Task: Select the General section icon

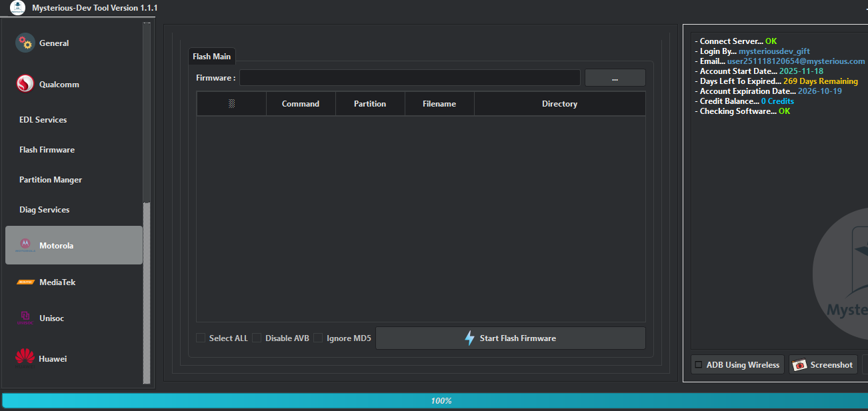Action: (x=25, y=43)
